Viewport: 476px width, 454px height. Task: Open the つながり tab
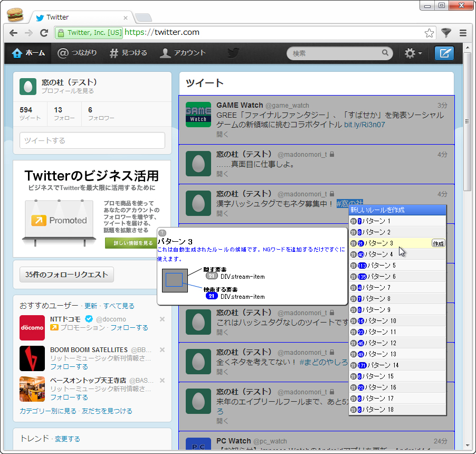click(77, 53)
